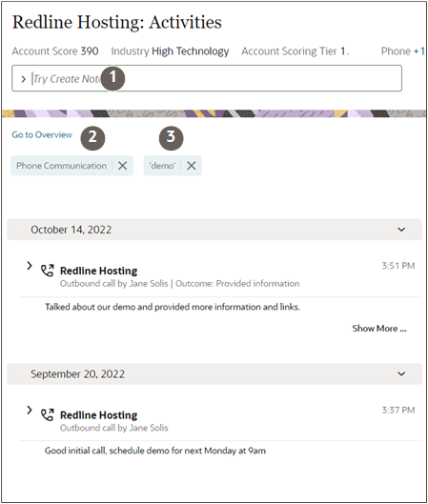This screenshot has width=428, height=504.
Task: Open Redline Hosting call title from September 20
Action: (x=99, y=415)
